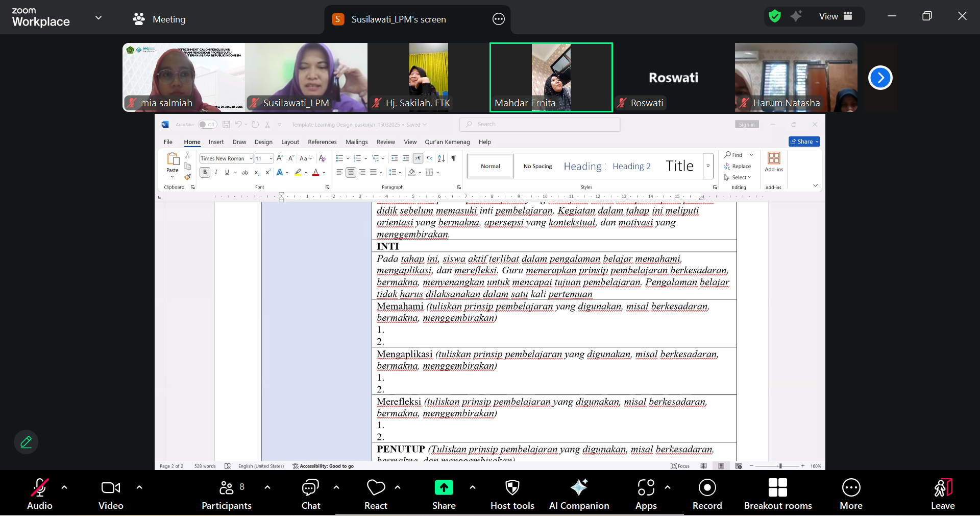Open Host tools shield icon
980x516 pixels.
pos(512,494)
